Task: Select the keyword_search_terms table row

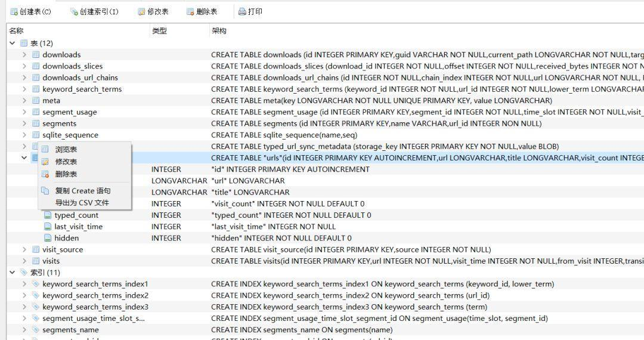Action: [326, 89]
